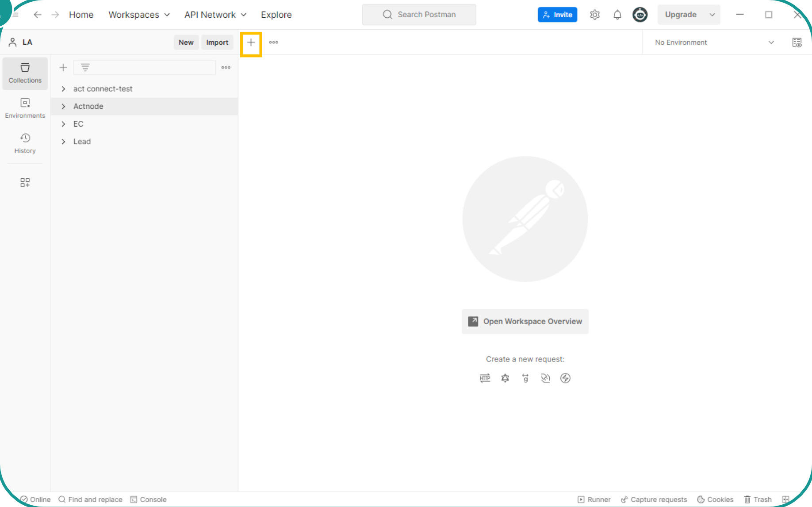This screenshot has height=507, width=812.
Task: Select the EC collection name
Action: pyautogui.click(x=78, y=124)
